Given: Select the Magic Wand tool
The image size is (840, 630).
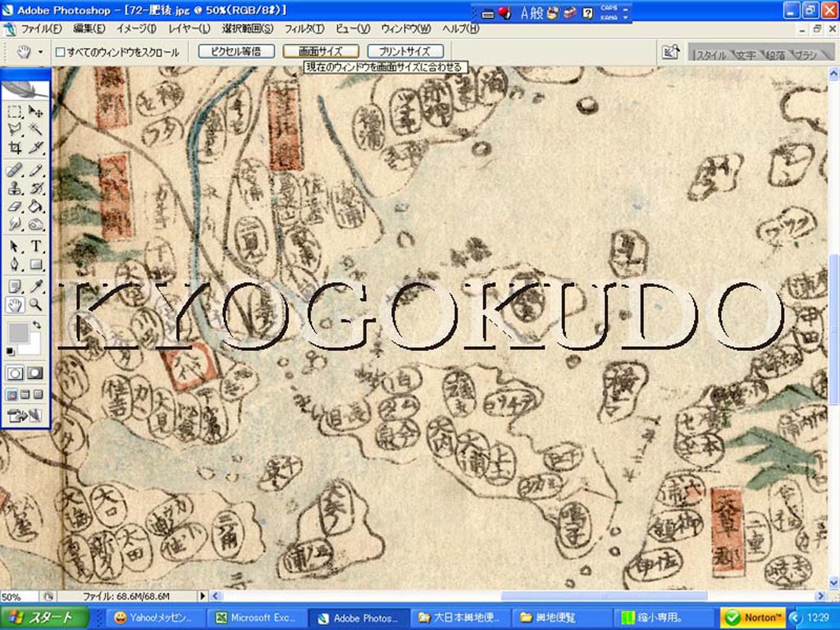Looking at the screenshot, I should (36, 129).
